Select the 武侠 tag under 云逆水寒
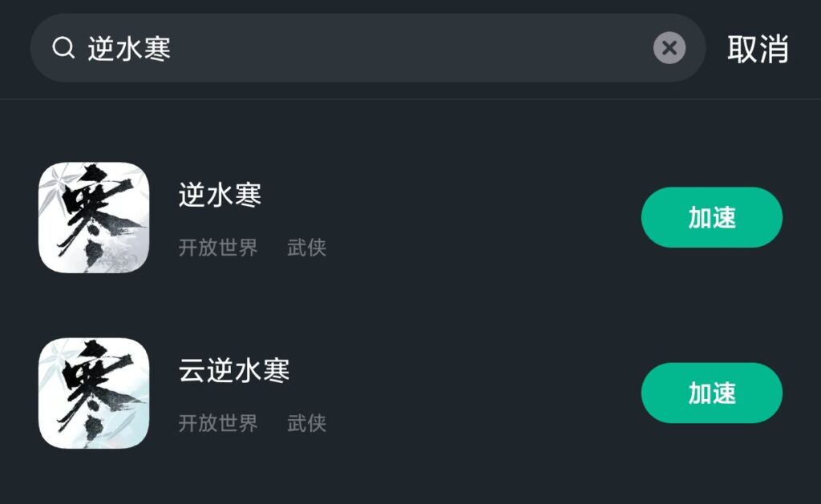This screenshot has height=504, width=821. tap(307, 423)
